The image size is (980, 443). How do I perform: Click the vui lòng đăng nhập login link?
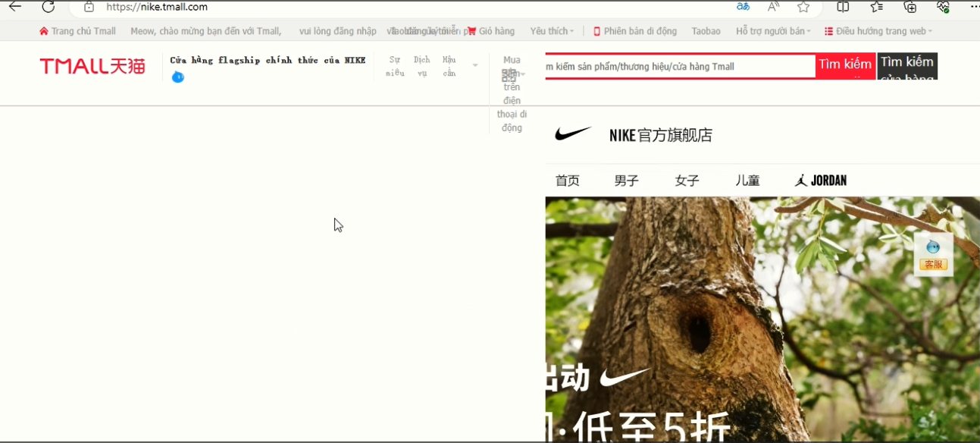click(337, 31)
